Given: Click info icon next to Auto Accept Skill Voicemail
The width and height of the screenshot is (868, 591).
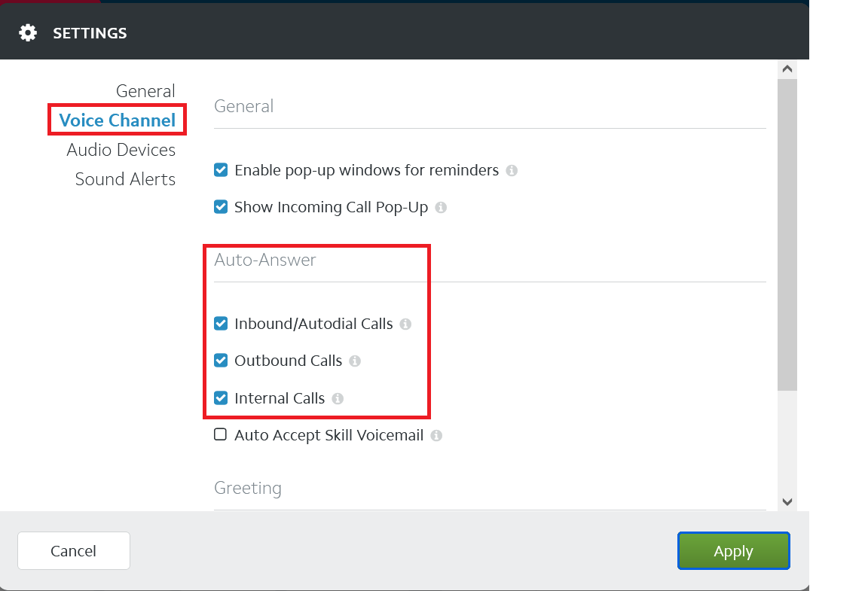Looking at the screenshot, I should [436, 436].
